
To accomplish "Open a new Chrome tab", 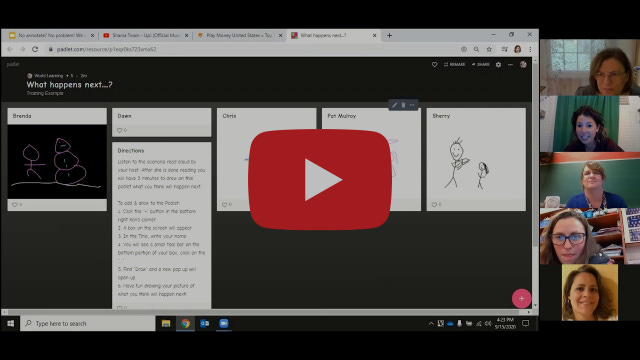I will point(389,36).
